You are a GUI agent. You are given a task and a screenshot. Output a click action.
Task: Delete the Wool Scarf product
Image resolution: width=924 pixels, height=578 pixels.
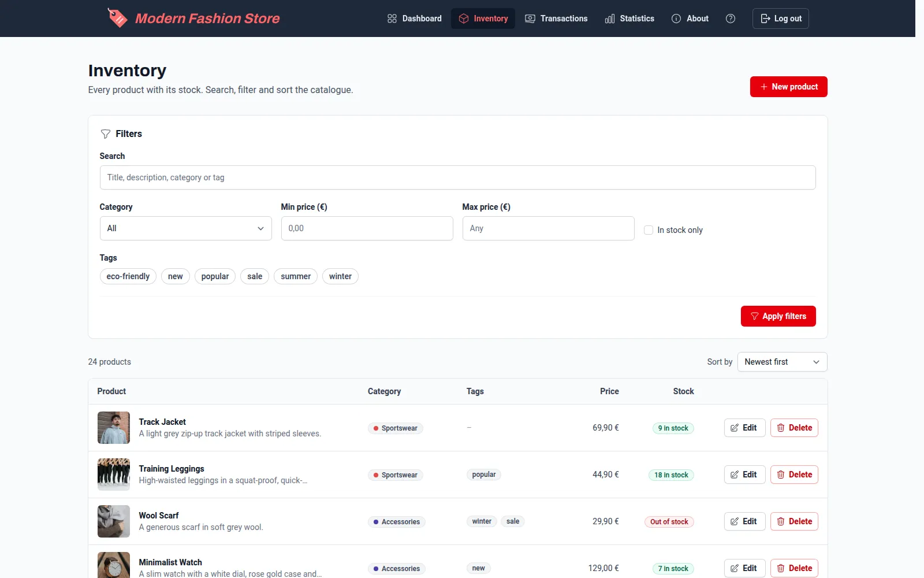(795, 521)
